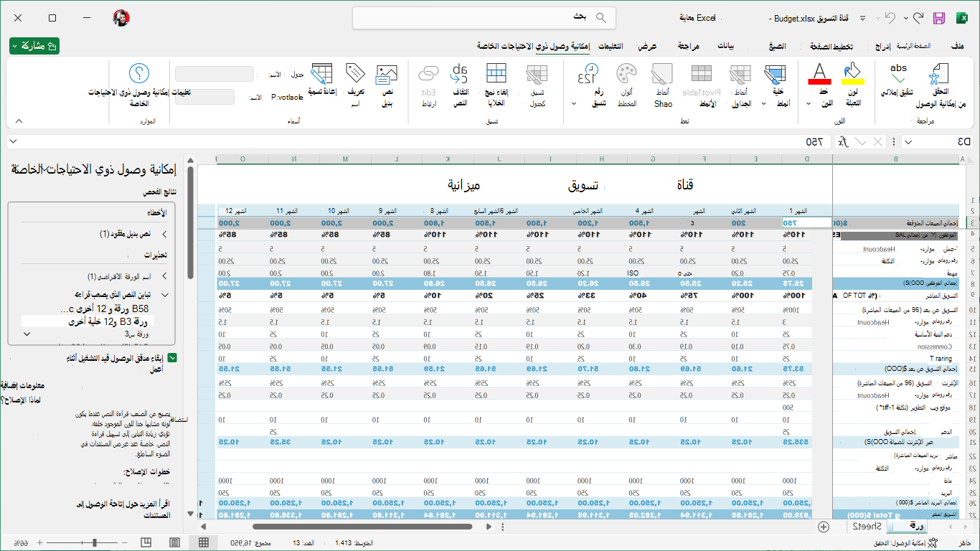980x551 pixels.
Task: Expand Missing alt text (نص بديل مفقود) error
Action: pos(164,234)
